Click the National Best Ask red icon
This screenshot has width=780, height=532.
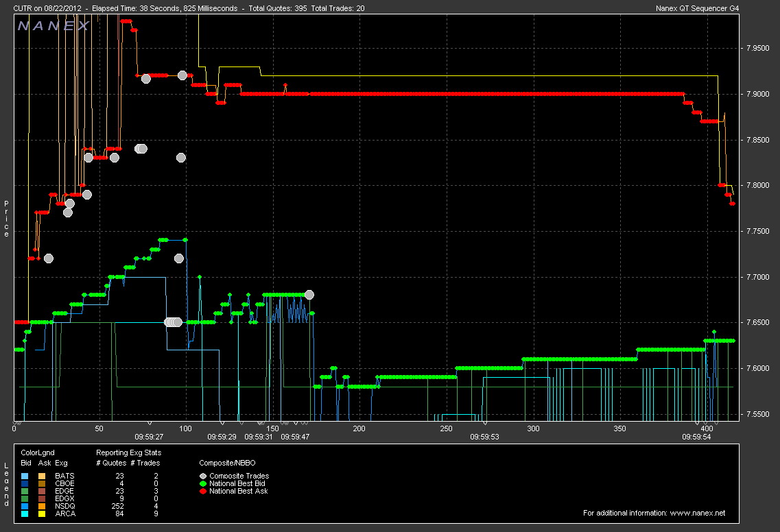(x=203, y=492)
